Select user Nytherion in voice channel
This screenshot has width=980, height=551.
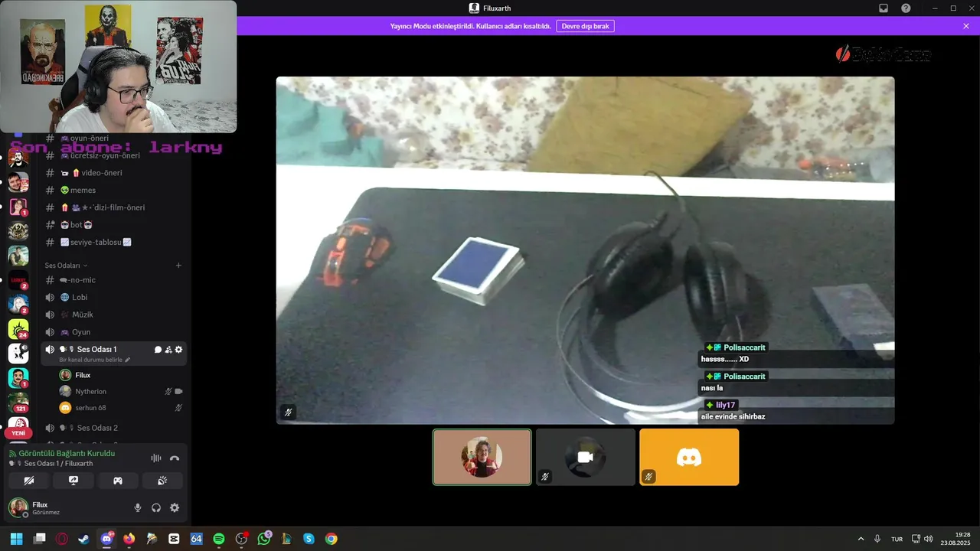[x=121, y=391]
